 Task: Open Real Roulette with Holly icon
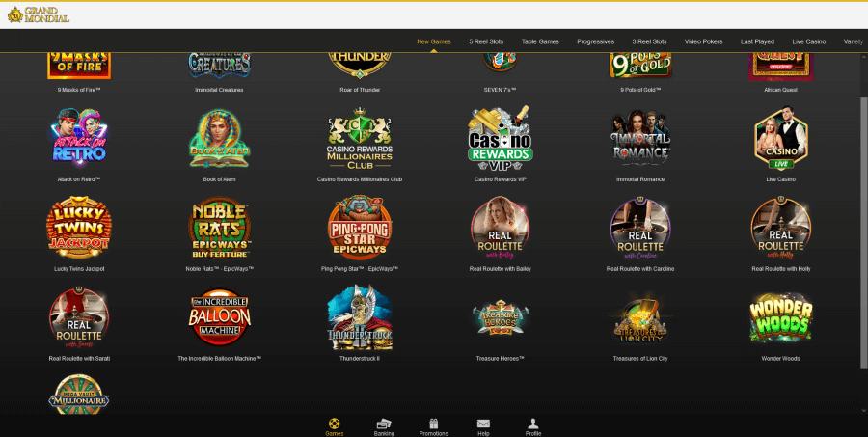pos(780,227)
